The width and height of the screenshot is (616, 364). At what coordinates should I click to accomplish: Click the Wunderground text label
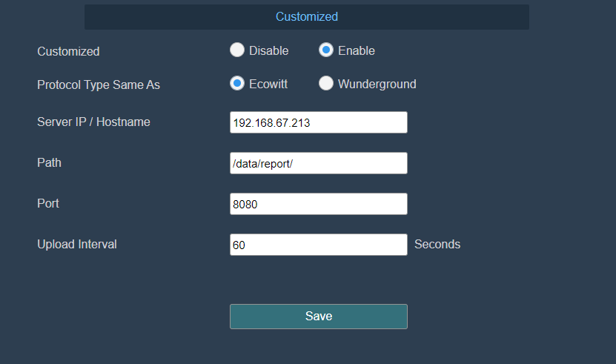pos(377,84)
